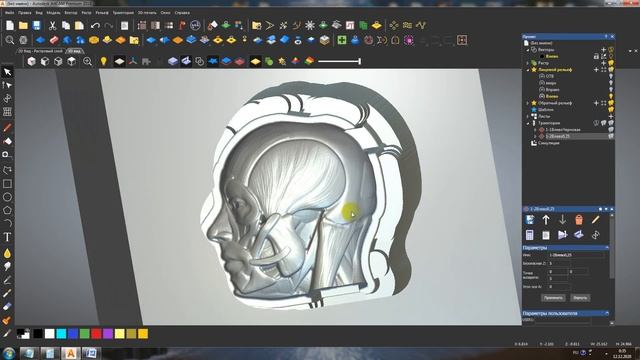The image size is (640, 360).
Task: Create a new model with New icon
Action: (x=10, y=25)
